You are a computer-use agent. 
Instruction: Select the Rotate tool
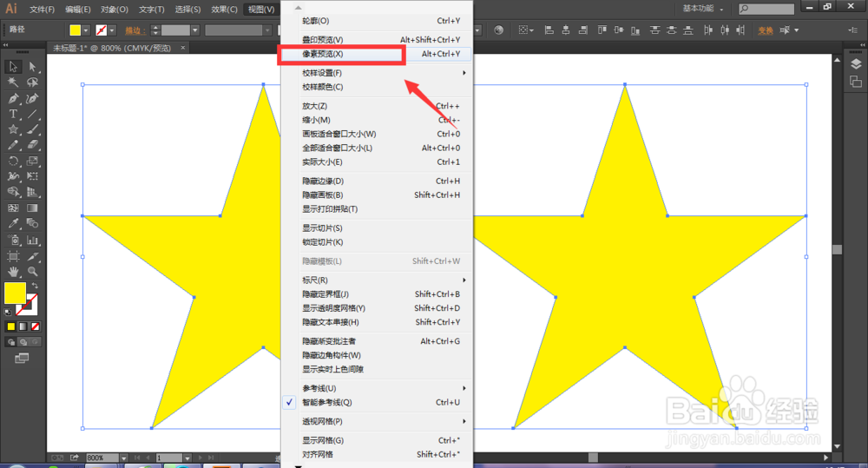pos(13,161)
